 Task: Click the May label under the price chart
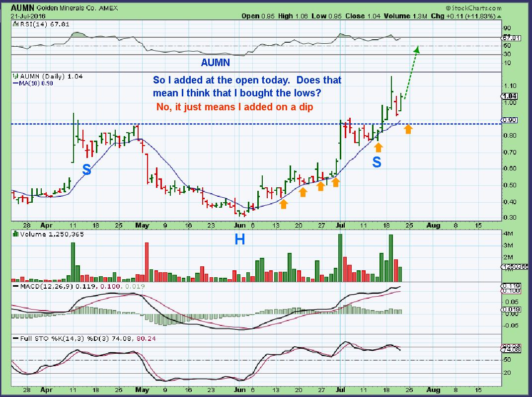[x=142, y=226]
